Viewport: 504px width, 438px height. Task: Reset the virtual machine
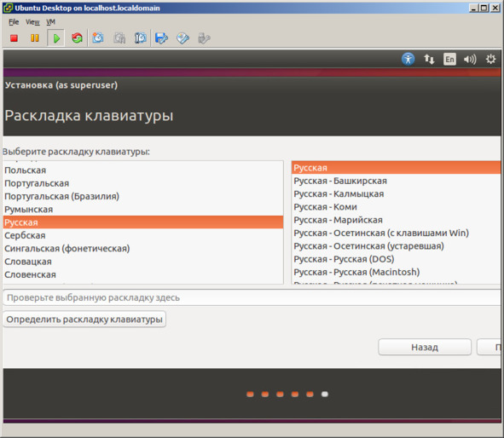click(77, 38)
